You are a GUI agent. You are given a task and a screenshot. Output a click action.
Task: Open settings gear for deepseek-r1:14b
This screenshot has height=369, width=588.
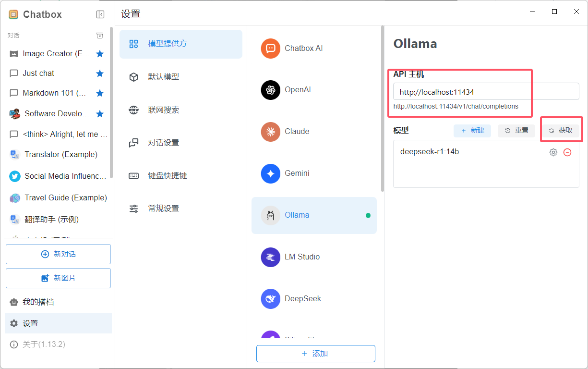click(x=553, y=152)
